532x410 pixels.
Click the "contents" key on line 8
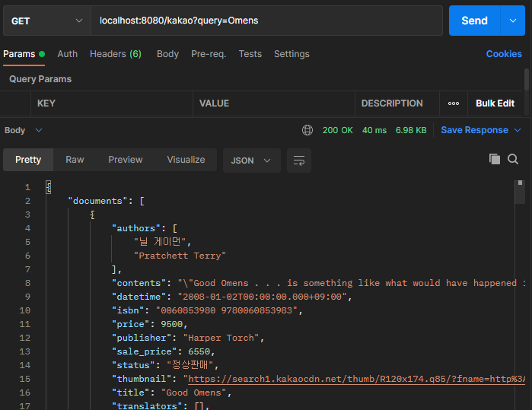[139, 283]
